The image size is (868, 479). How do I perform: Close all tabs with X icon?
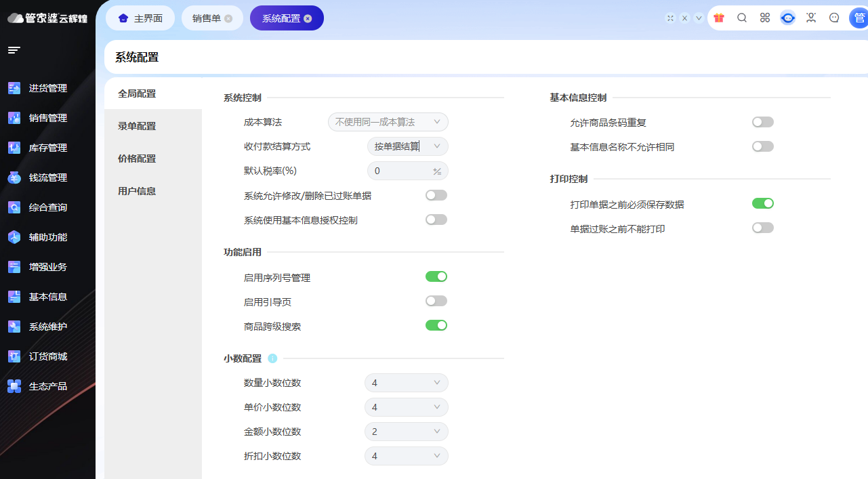click(x=684, y=18)
